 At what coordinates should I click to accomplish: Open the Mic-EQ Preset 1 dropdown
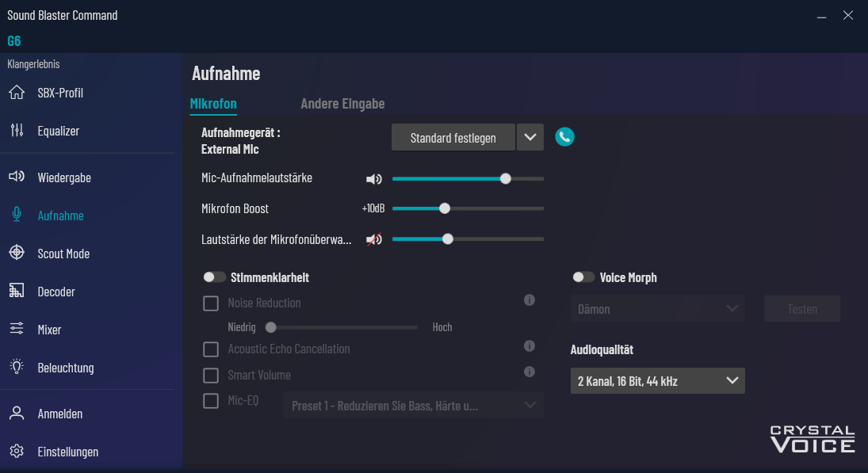413,406
